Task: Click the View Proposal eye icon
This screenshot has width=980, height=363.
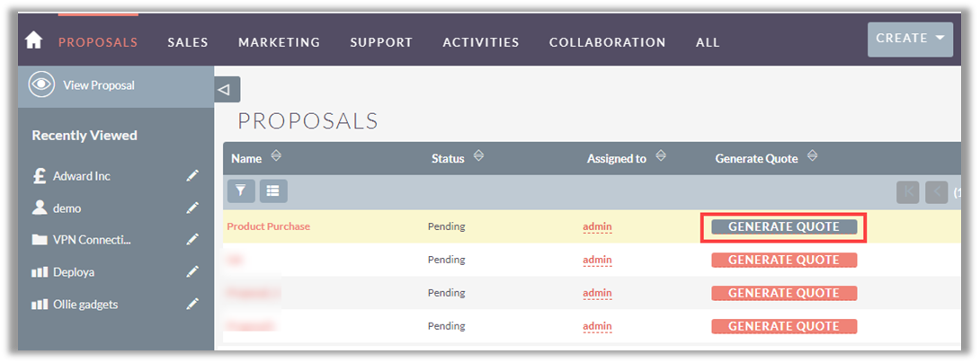Action: click(x=41, y=85)
